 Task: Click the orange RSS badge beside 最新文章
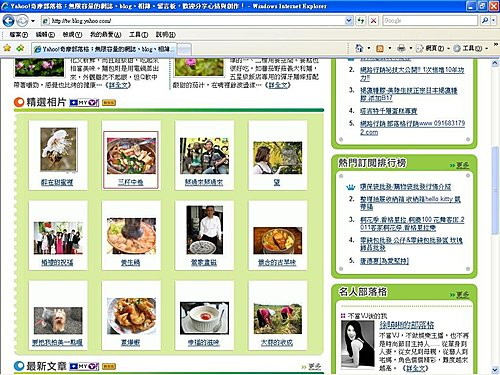pos(109,366)
